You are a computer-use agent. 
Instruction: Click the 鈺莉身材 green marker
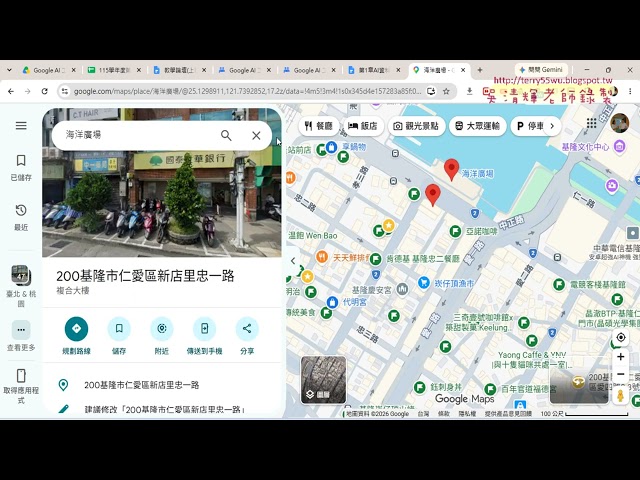pyautogui.click(x=420, y=387)
